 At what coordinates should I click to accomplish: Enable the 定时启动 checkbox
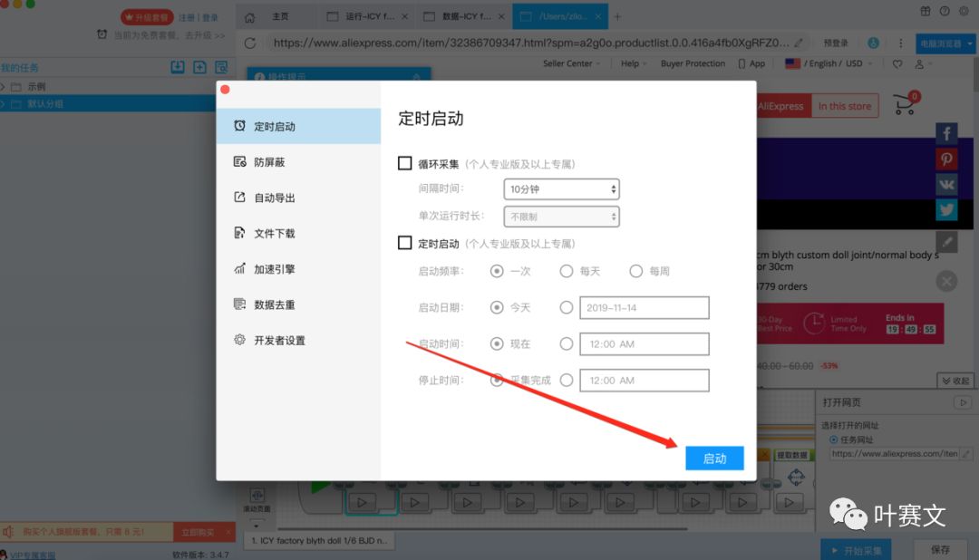pyautogui.click(x=404, y=243)
